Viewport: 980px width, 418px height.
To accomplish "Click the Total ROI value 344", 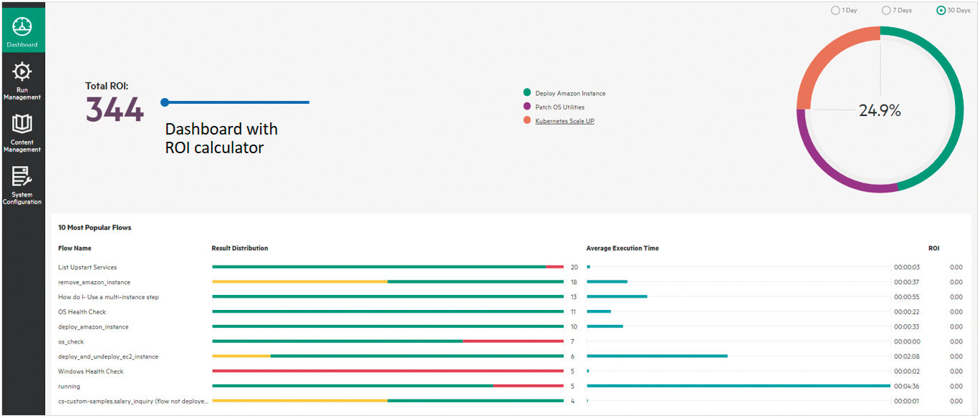I will pos(115,110).
